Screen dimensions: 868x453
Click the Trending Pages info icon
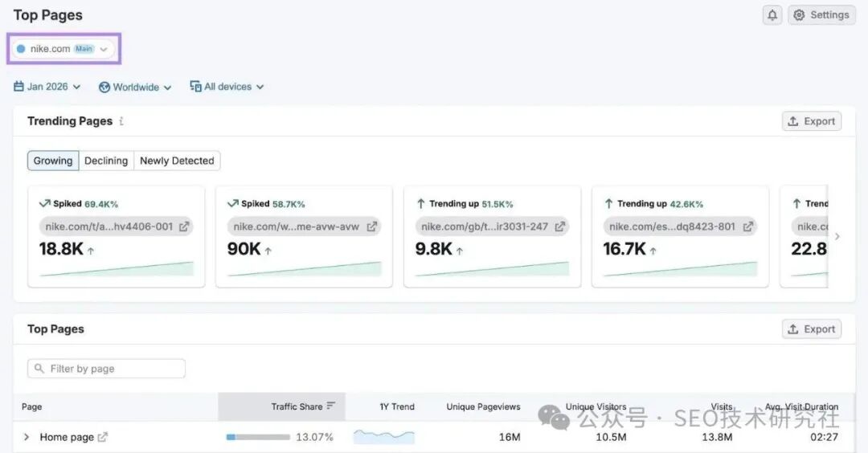(121, 121)
